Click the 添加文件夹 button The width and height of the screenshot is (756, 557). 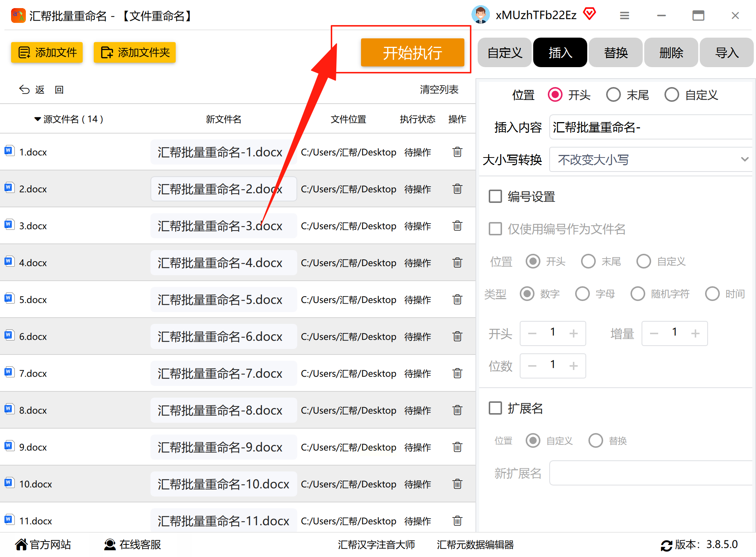(x=135, y=52)
